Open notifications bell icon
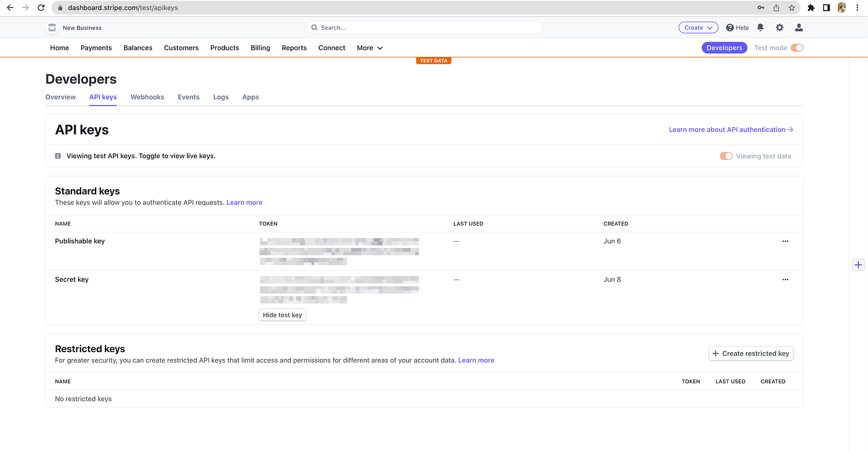The image size is (868, 452). click(x=761, y=28)
